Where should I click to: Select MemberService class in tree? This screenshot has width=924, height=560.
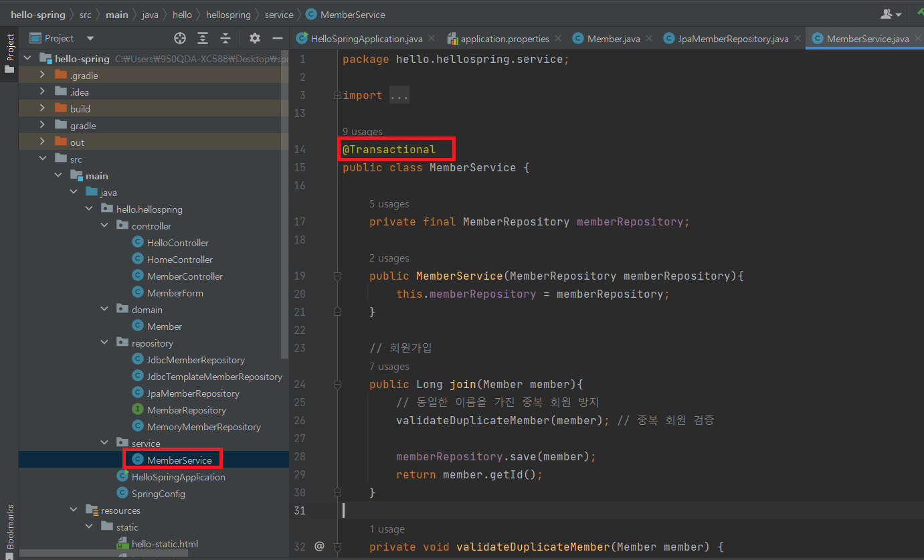click(179, 460)
